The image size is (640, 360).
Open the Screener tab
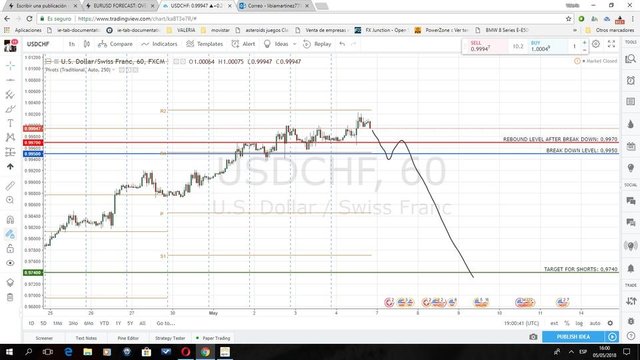tap(44, 338)
